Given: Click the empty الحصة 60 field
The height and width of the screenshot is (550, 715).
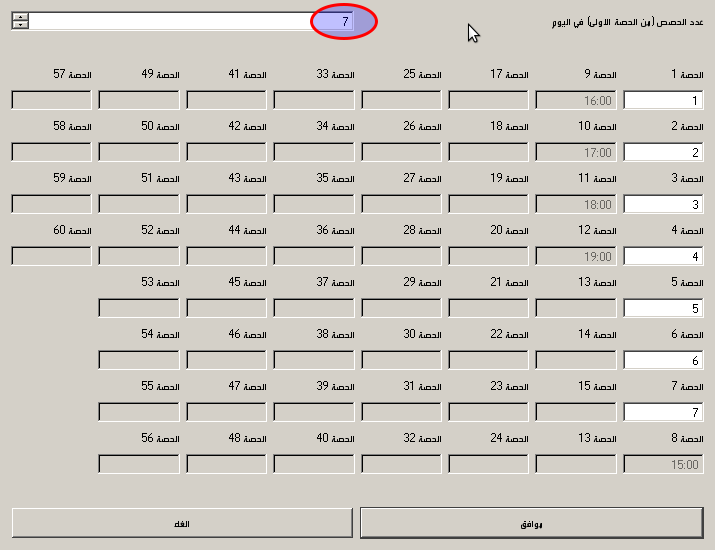Looking at the screenshot, I should coord(51,256).
